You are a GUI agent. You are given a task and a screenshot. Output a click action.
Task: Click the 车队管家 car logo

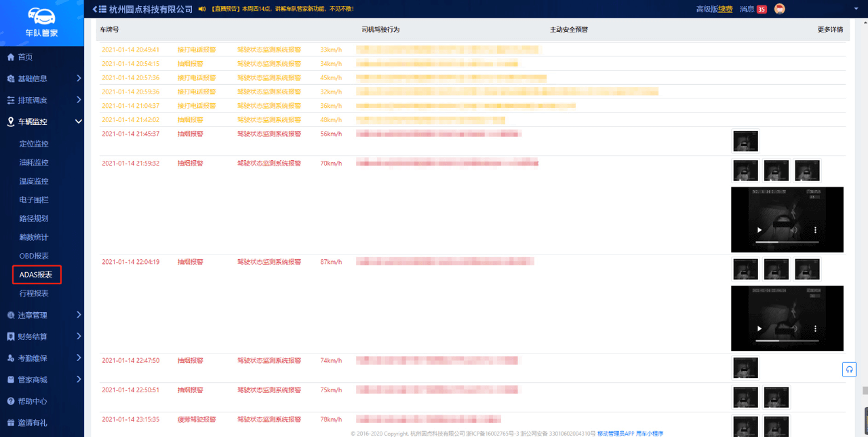pyautogui.click(x=41, y=16)
